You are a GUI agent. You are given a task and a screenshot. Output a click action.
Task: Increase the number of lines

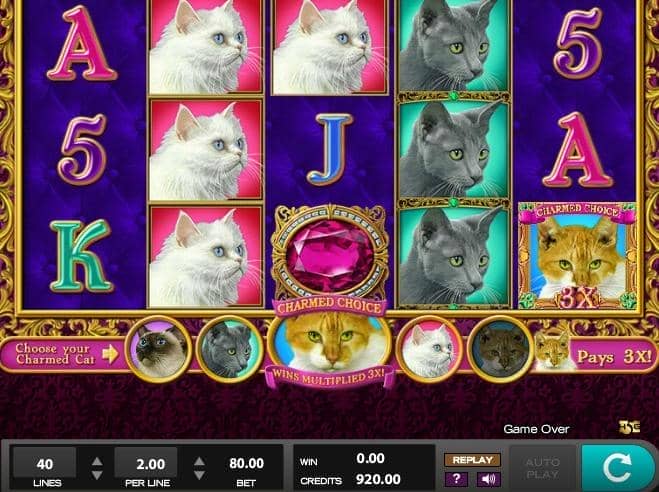[97, 461]
